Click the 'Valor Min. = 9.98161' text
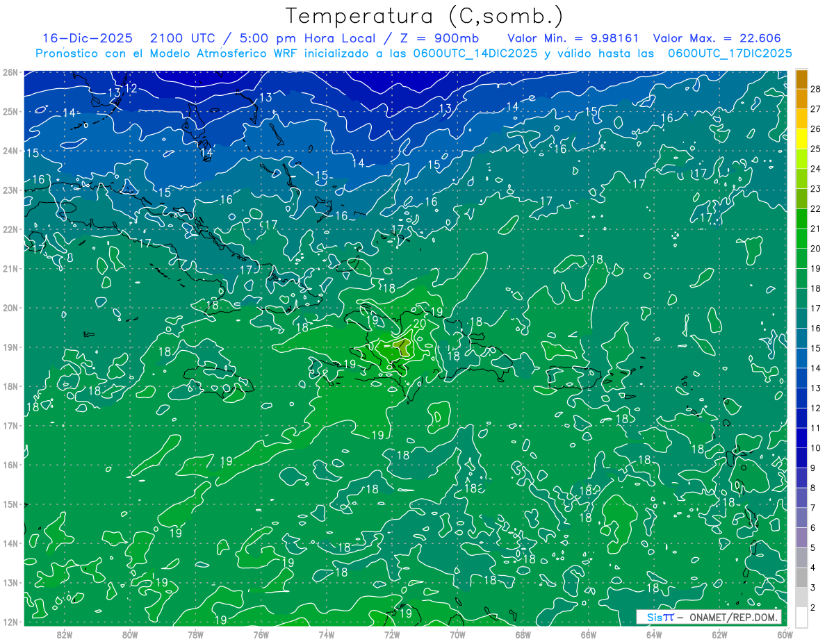This screenshot has width=834, height=644. pos(573,38)
